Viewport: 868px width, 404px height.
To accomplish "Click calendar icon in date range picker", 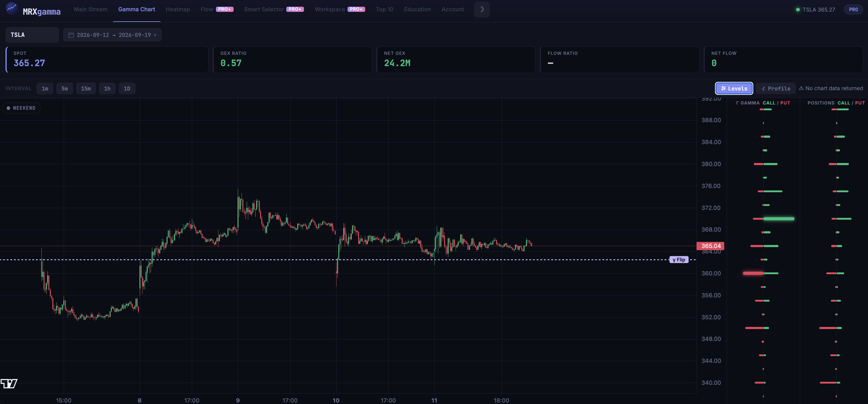I will click(x=71, y=35).
